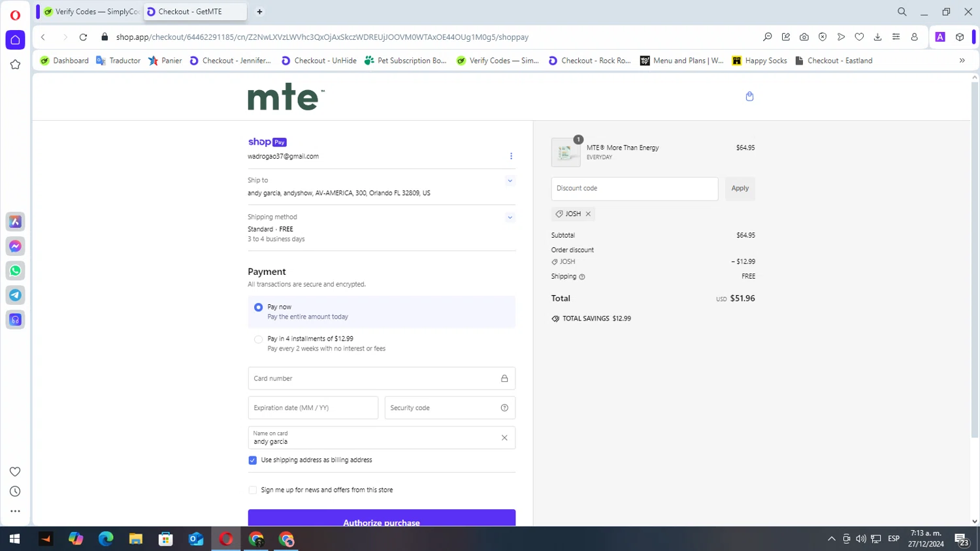Screen dimensions: 980x551
Task: Open Menu and Plans bookmark
Action: point(682,61)
